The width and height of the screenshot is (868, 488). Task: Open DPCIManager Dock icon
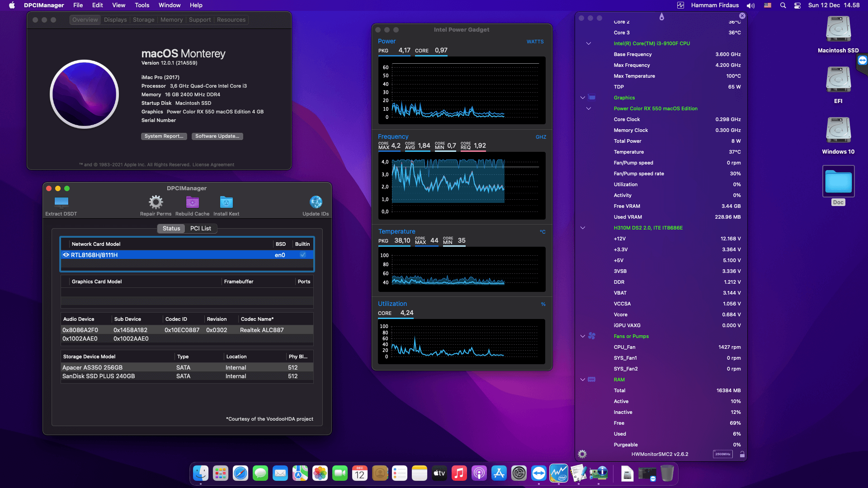(x=599, y=473)
